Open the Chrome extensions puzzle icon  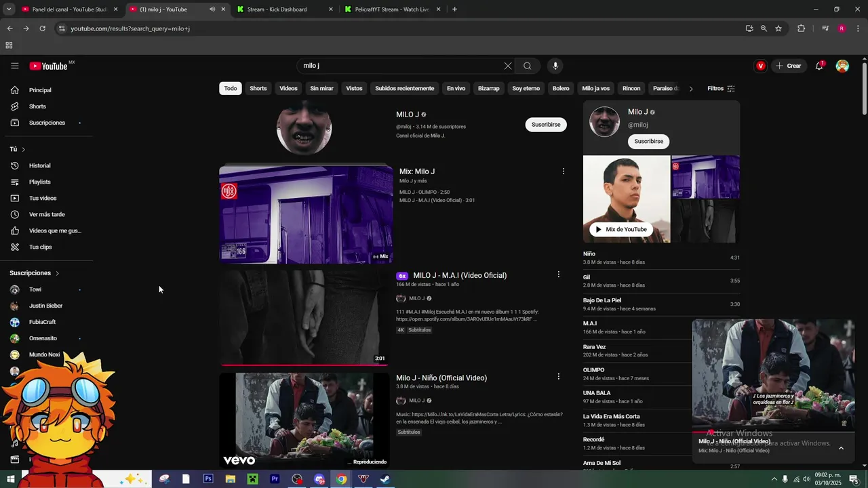point(802,28)
